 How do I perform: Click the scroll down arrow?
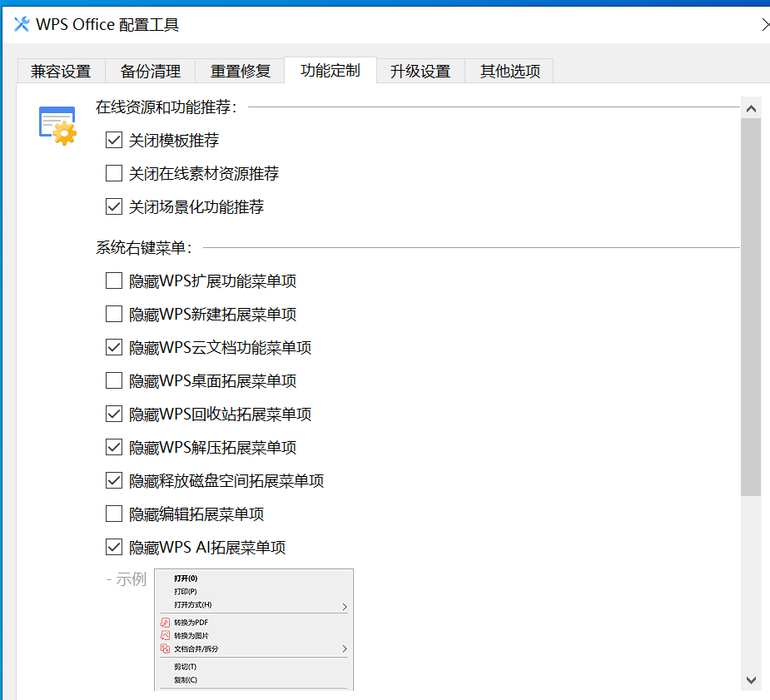tap(751, 680)
